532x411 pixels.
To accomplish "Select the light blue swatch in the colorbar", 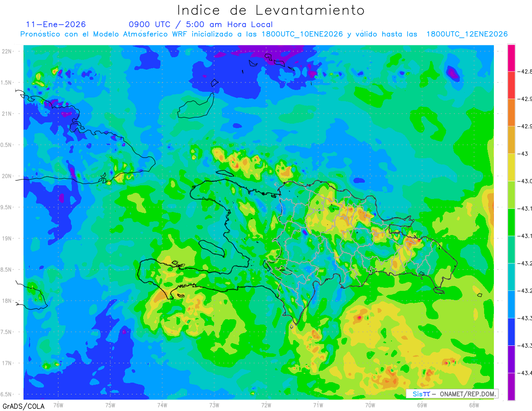I will pyautogui.click(x=511, y=304).
